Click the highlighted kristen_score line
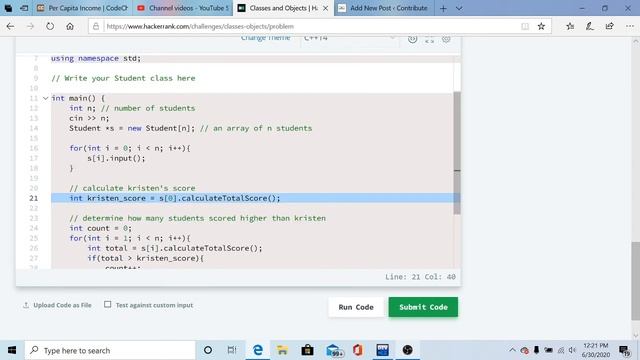 [x=252, y=198]
